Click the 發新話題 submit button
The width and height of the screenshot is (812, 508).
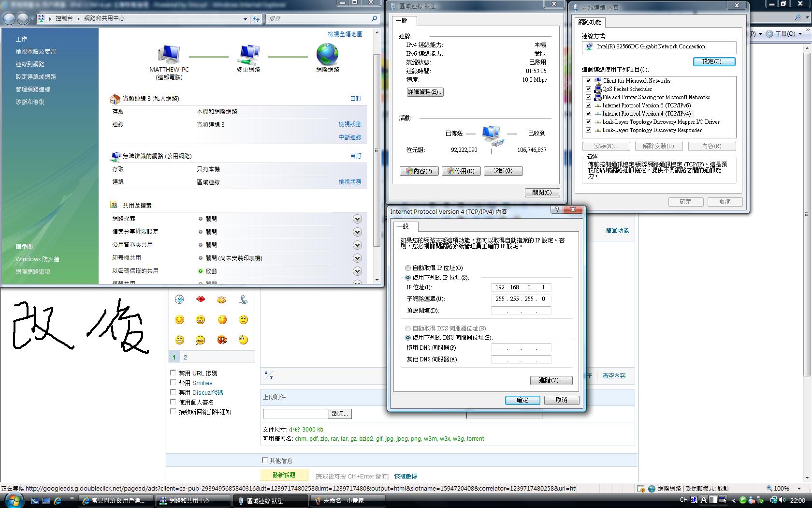pos(284,475)
